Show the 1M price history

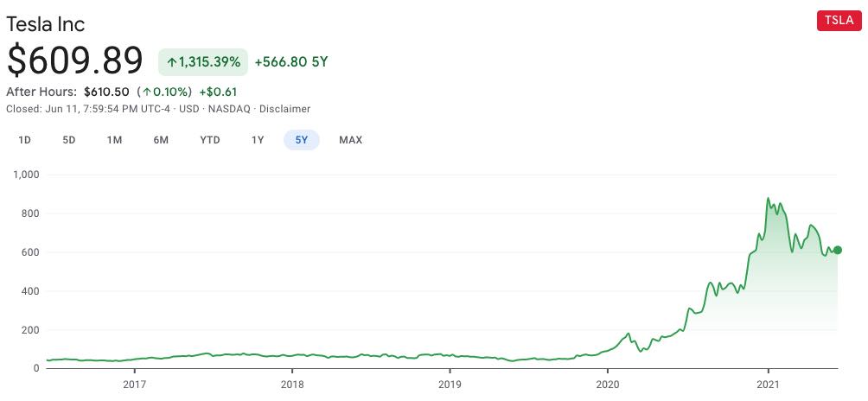click(x=114, y=140)
